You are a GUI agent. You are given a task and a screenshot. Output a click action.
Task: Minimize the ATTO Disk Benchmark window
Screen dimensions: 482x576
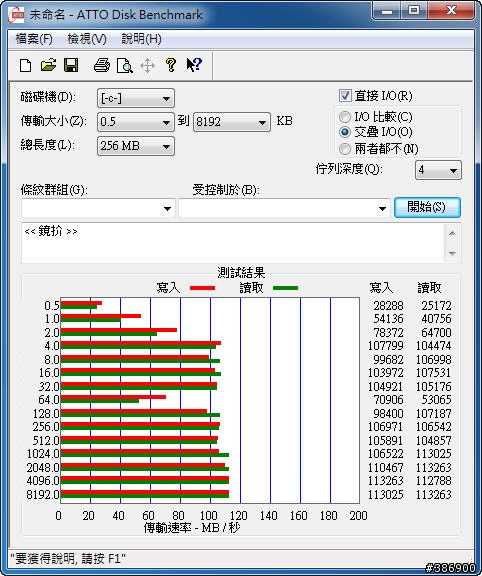click(386, 11)
